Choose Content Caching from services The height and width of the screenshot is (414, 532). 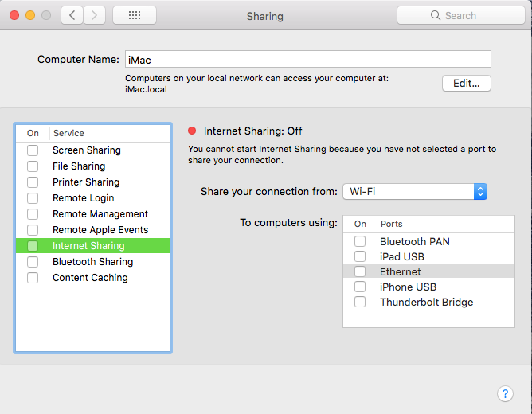click(x=90, y=278)
